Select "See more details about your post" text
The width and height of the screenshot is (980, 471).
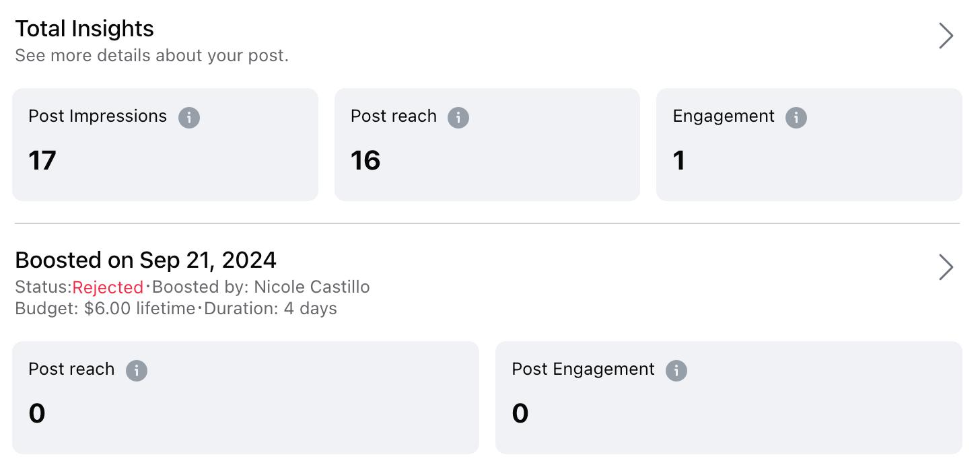tap(151, 56)
